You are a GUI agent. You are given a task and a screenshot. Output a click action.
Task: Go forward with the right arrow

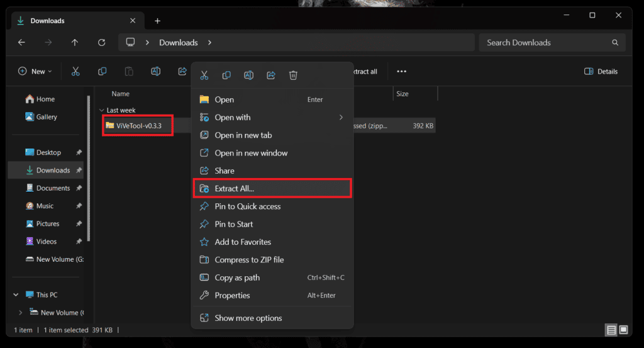click(x=48, y=42)
